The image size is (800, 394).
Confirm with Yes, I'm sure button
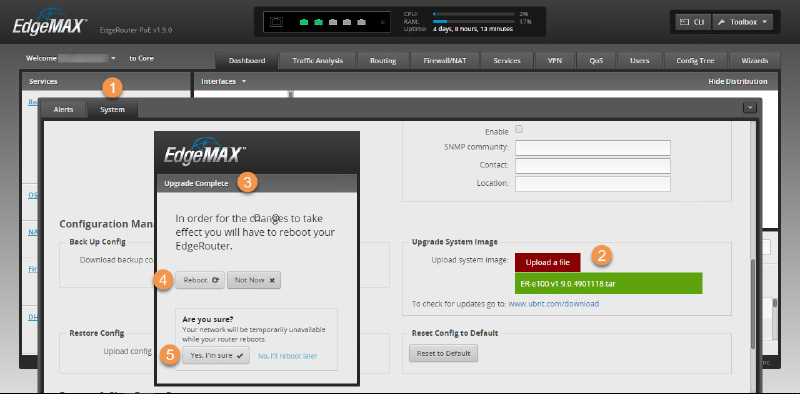point(216,355)
